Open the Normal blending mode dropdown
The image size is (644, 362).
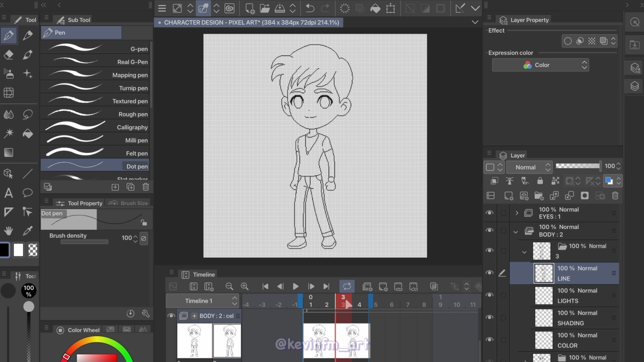click(x=529, y=167)
